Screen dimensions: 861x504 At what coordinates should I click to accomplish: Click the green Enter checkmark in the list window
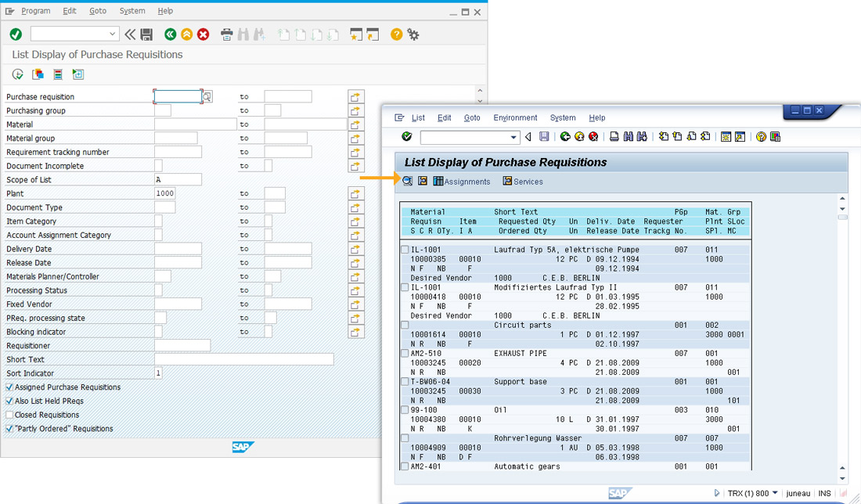[407, 137]
